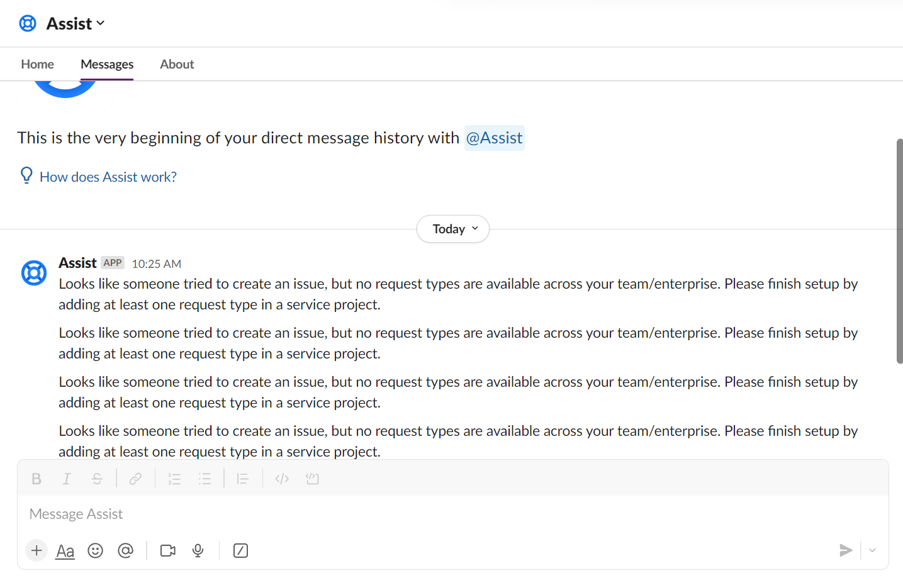The width and height of the screenshot is (903, 588).
Task: Open the plus attachments menu
Action: tap(36, 551)
